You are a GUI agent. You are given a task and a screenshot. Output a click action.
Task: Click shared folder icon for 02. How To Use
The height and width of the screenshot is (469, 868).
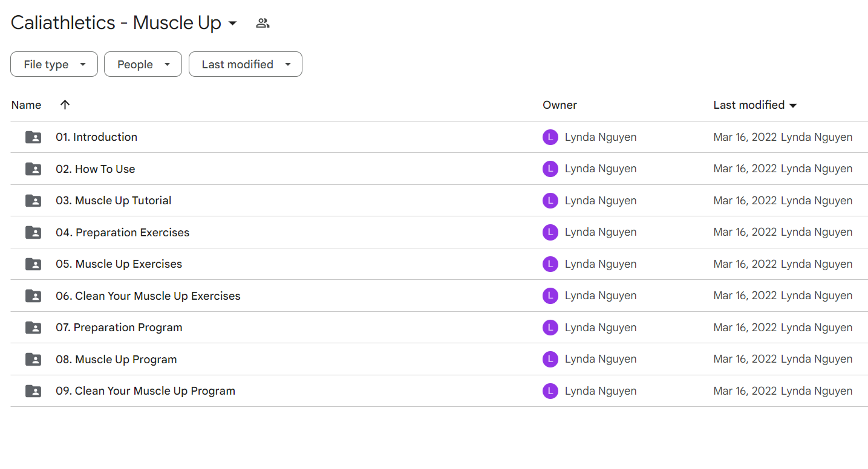(33, 169)
